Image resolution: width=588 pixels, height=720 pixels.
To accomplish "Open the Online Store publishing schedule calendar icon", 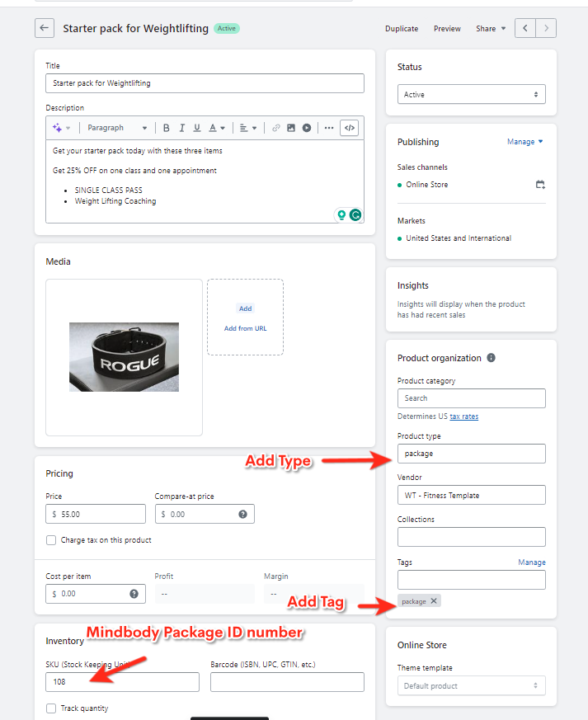I will [540, 185].
